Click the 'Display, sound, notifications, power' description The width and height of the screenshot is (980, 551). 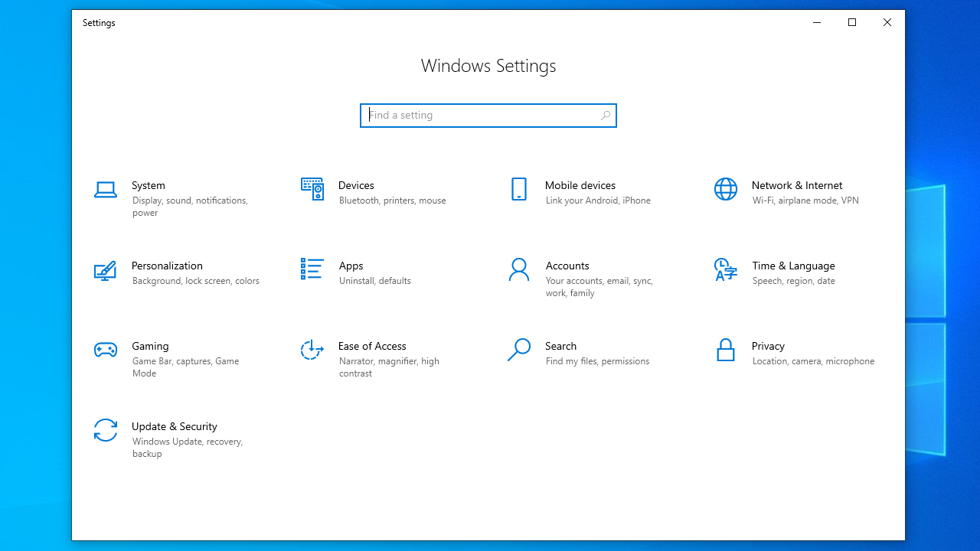190,207
